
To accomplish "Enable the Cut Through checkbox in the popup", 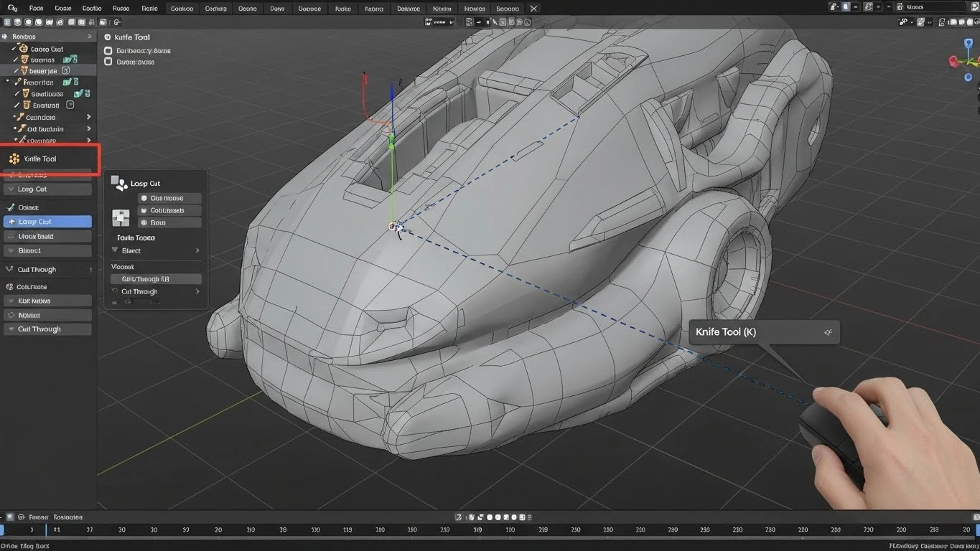I will 155,278.
